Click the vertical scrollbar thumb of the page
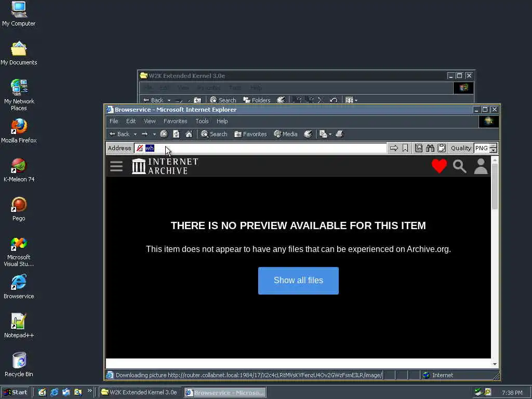This screenshot has height=399, width=532. click(x=495, y=187)
